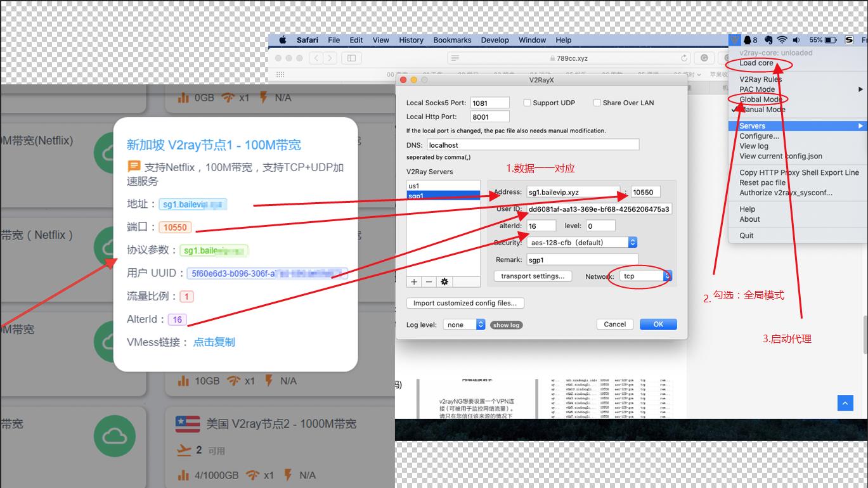
Task: Open the Safari File menu
Action: pos(334,40)
